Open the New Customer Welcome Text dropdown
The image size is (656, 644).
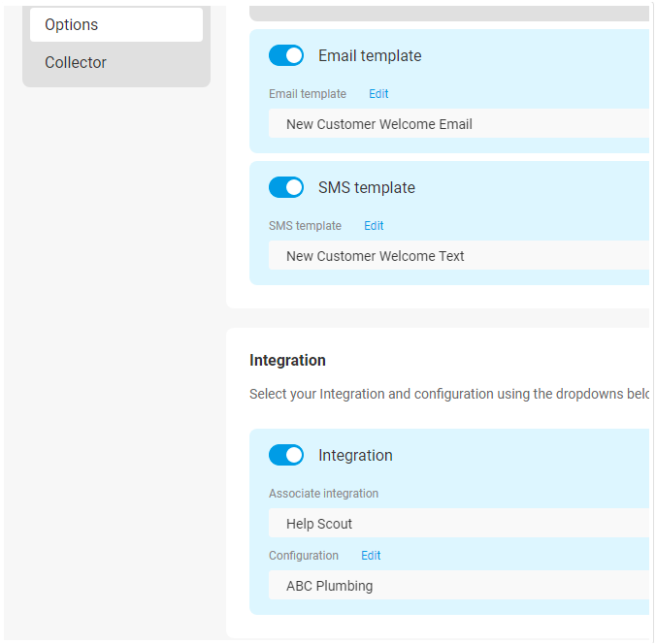click(x=459, y=255)
